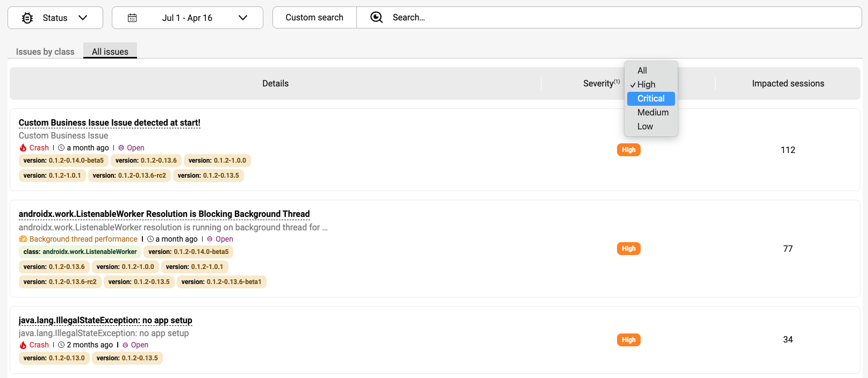Switch to Issues by class tab
The width and height of the screenshot is (868, 378).
pos(45,52)
